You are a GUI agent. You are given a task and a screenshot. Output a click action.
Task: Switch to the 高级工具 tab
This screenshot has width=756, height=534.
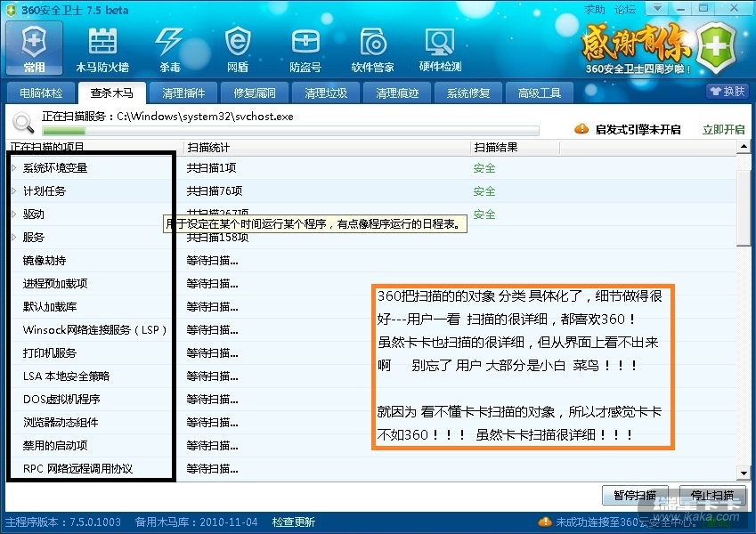click(540, 93)
